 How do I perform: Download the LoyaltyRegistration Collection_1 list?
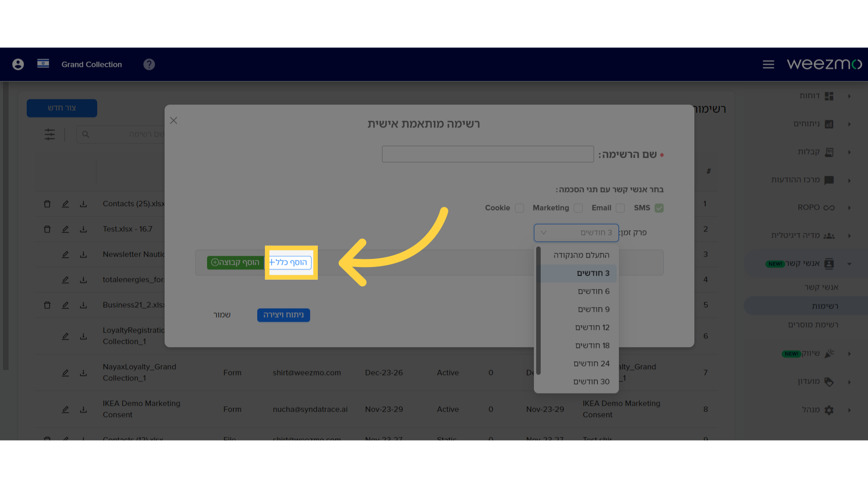tap(83, 336)
